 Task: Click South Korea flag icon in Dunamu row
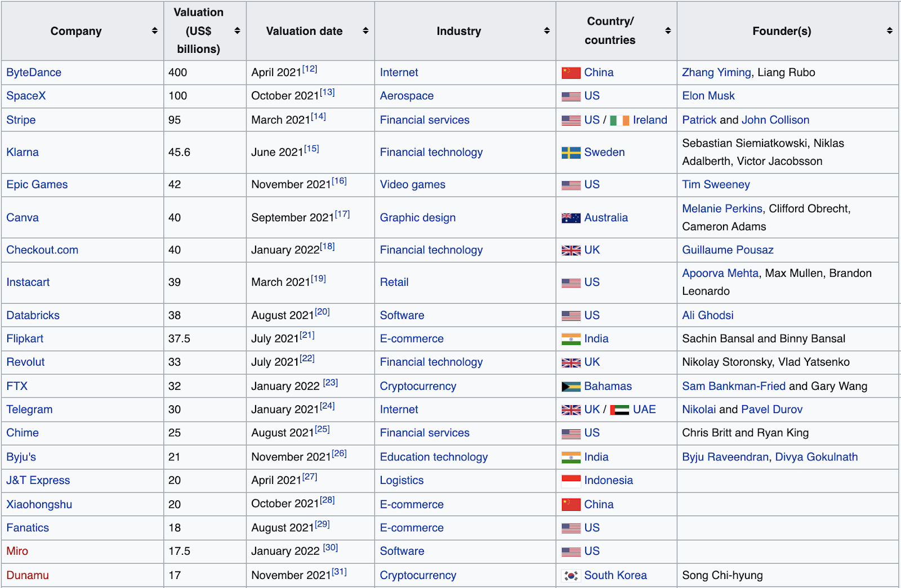tap(571, 576)
